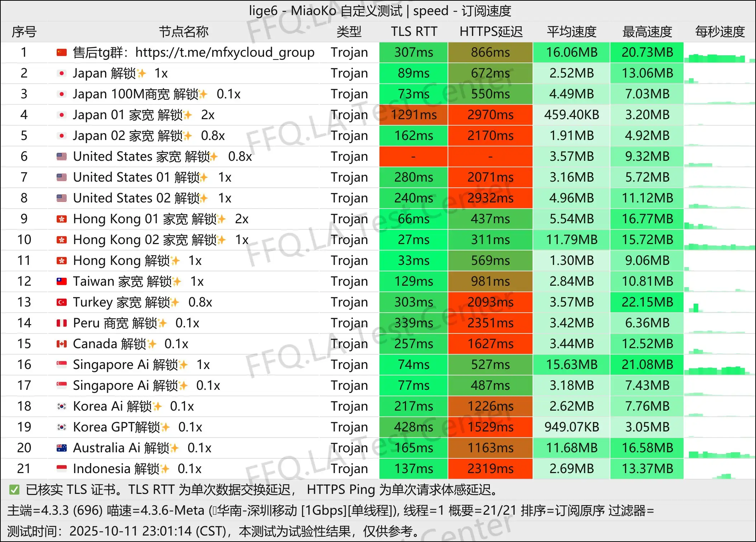The image size is (756, 542).
Task: Click the sparkle icon after Hong Kong 解锁
Action: (175, 261)
